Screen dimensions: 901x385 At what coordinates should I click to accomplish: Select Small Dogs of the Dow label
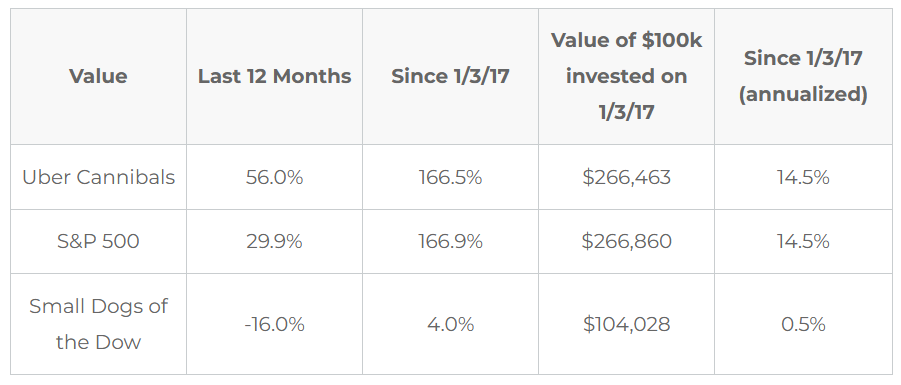point(98,324)
